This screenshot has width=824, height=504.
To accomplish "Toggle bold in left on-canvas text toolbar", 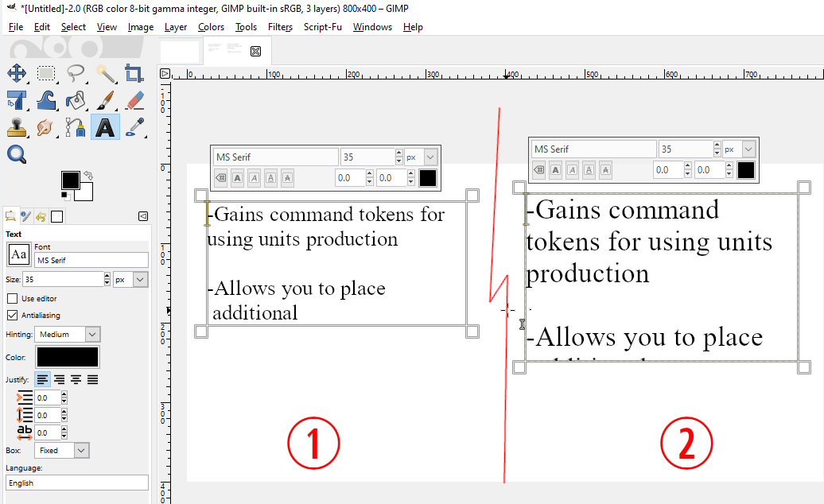I will [x=238, y=178].
